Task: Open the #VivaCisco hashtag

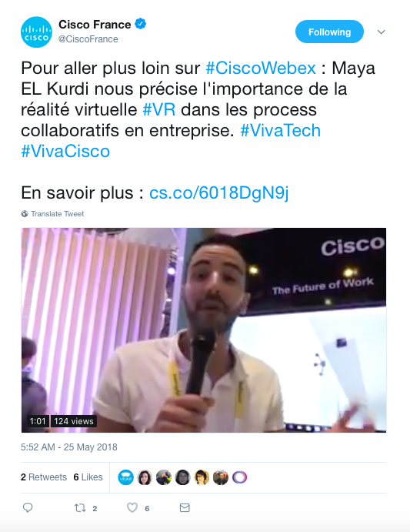Action: click(65, 152)
